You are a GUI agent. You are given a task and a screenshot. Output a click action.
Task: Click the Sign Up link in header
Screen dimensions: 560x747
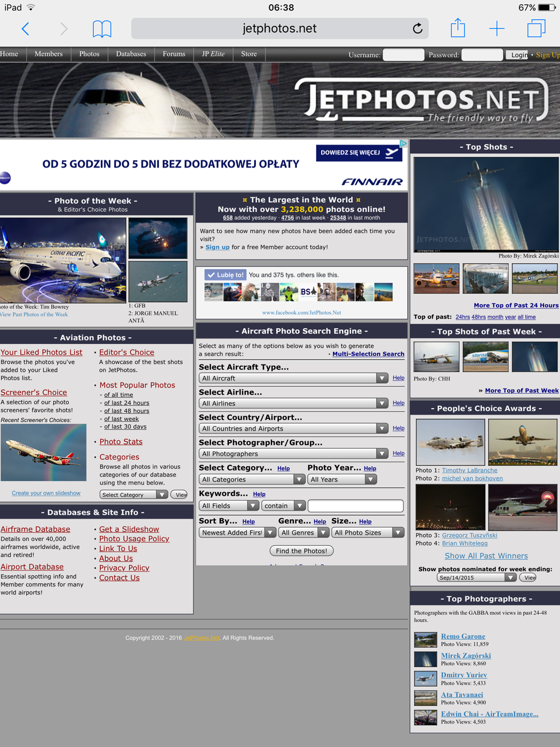coord(548,55)
